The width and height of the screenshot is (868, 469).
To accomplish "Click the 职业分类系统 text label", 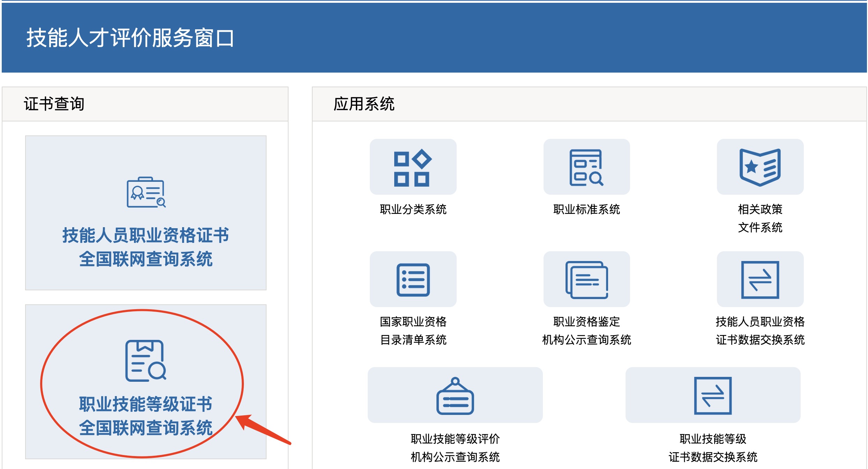I will pyautogui.click(x=413, y=209).
